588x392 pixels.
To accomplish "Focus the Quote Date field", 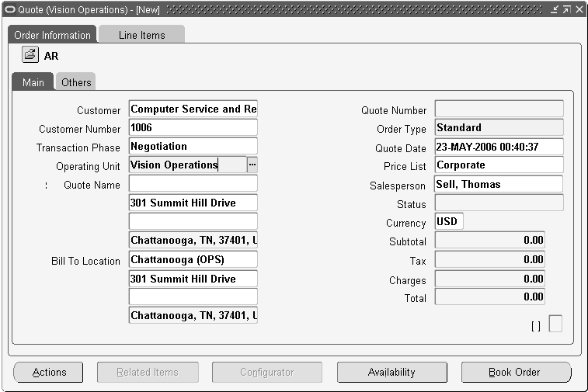I will [x=499, y=147].
